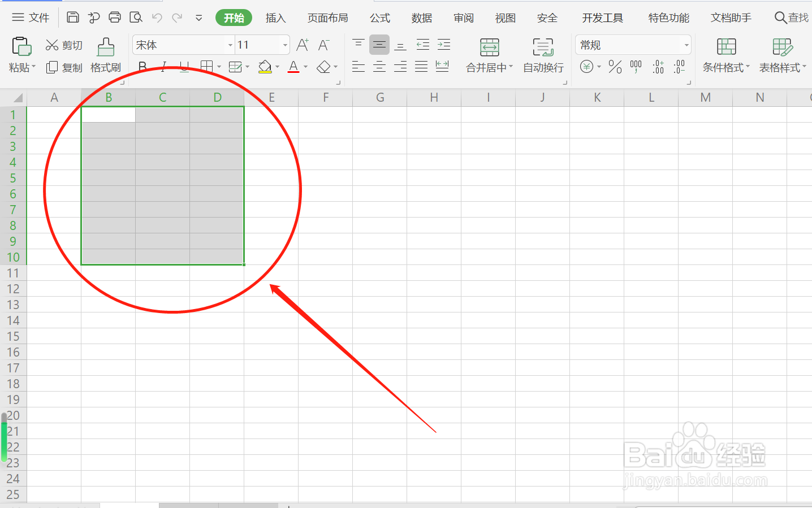Click the 开始 home tab
Screen dimensions: 812x508
234,18
